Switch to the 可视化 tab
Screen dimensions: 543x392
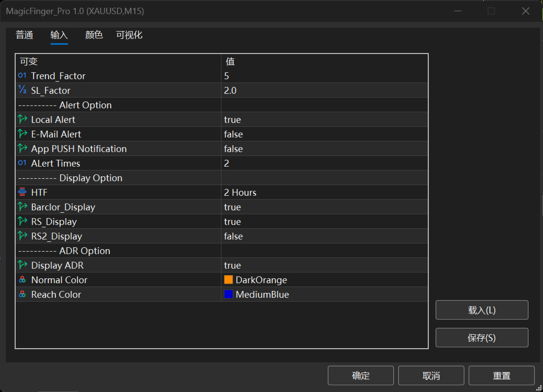(129, 35)
